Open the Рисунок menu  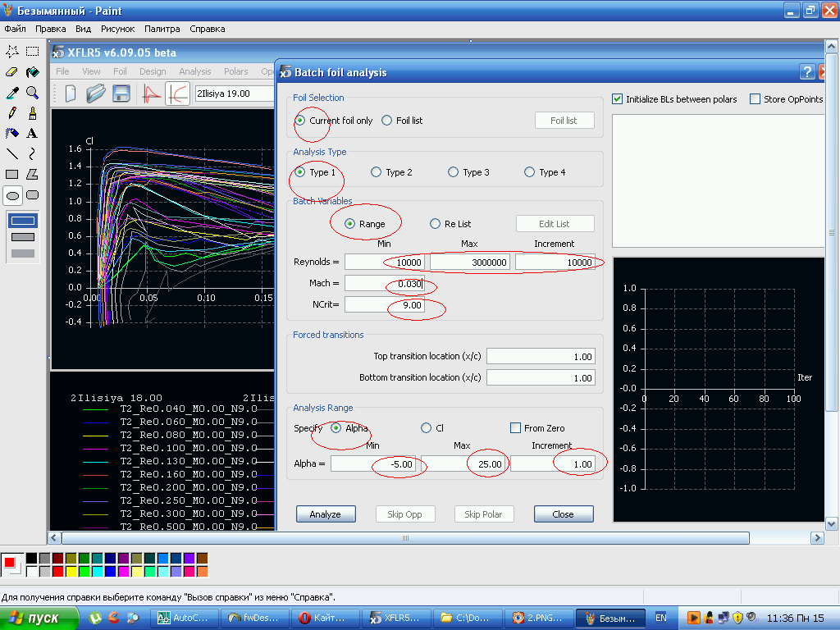(117, 29)
